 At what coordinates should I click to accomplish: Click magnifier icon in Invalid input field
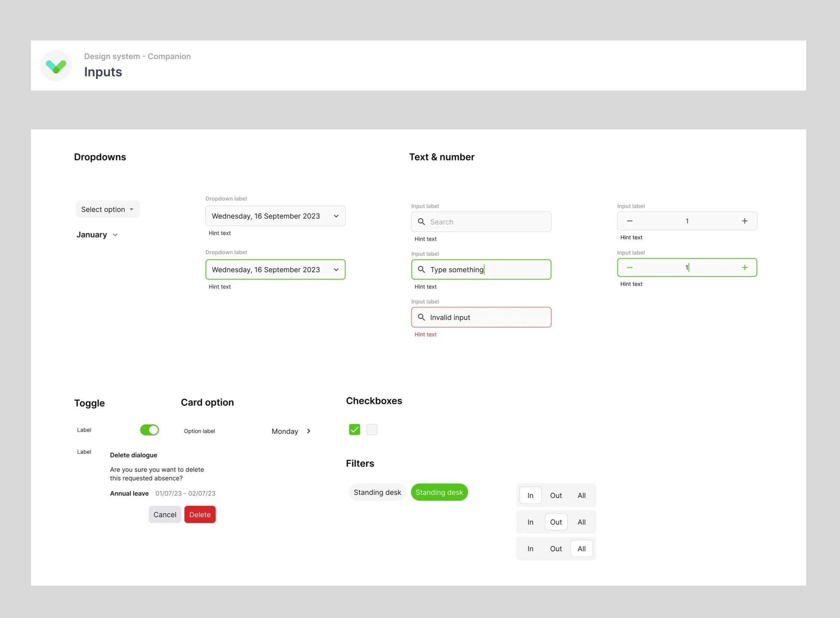click(421, 317)
